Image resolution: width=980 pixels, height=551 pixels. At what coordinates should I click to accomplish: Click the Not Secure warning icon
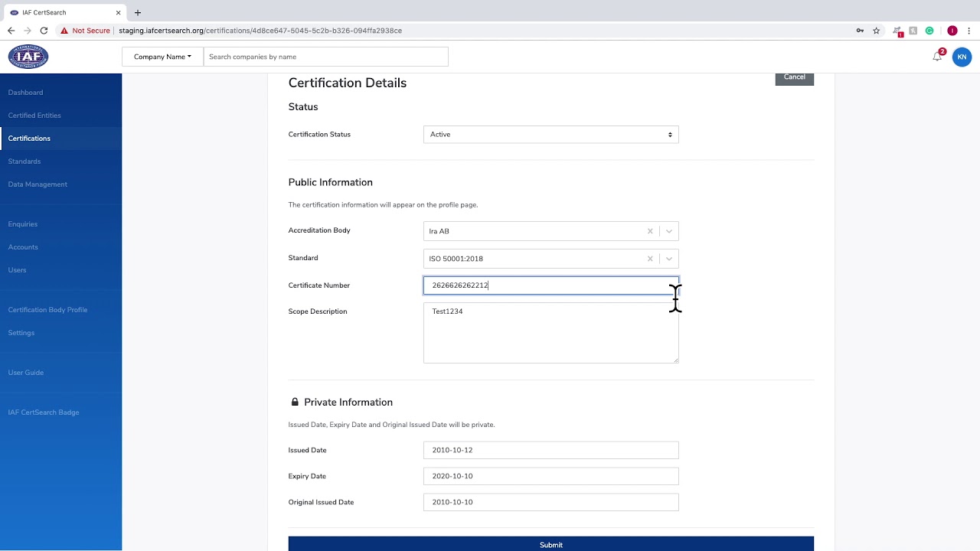64,31
